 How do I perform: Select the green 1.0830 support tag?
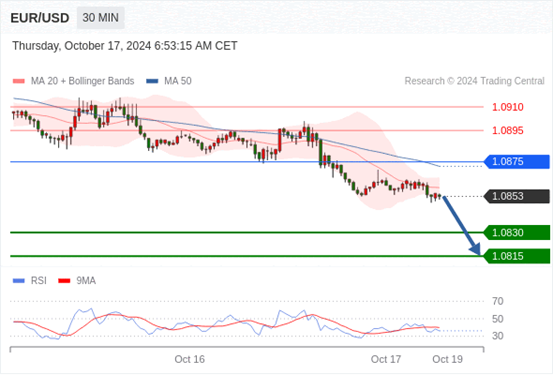517,232
